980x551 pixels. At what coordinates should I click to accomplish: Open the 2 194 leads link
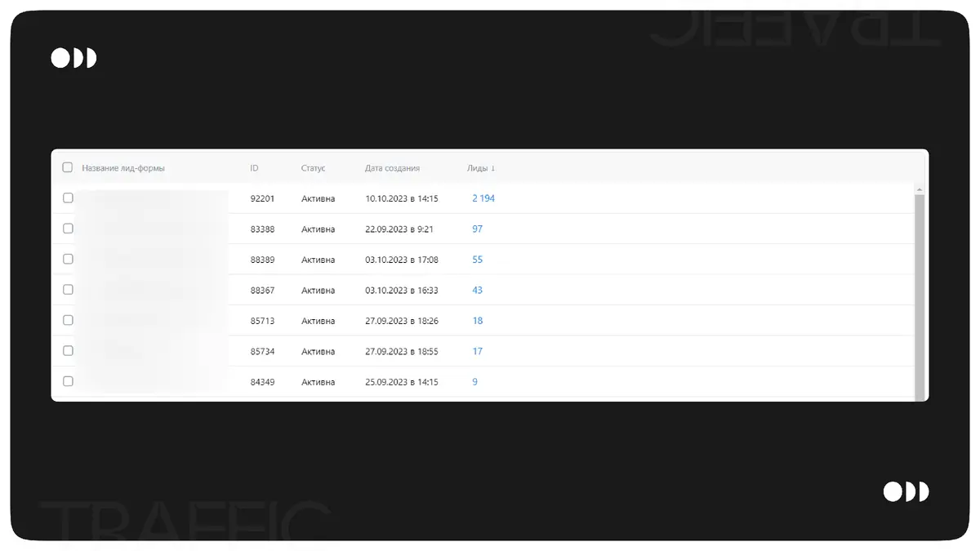coord(483,198)
